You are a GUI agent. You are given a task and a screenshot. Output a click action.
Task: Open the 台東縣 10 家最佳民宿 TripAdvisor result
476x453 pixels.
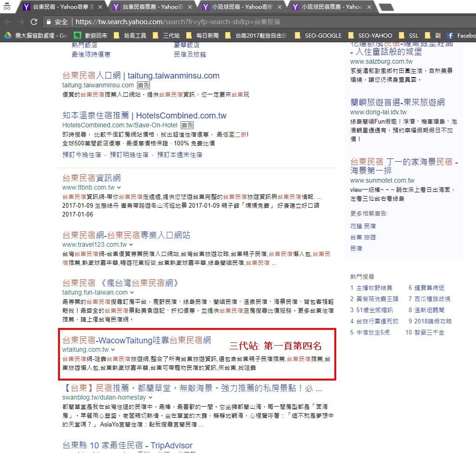(x=128, y=446)
